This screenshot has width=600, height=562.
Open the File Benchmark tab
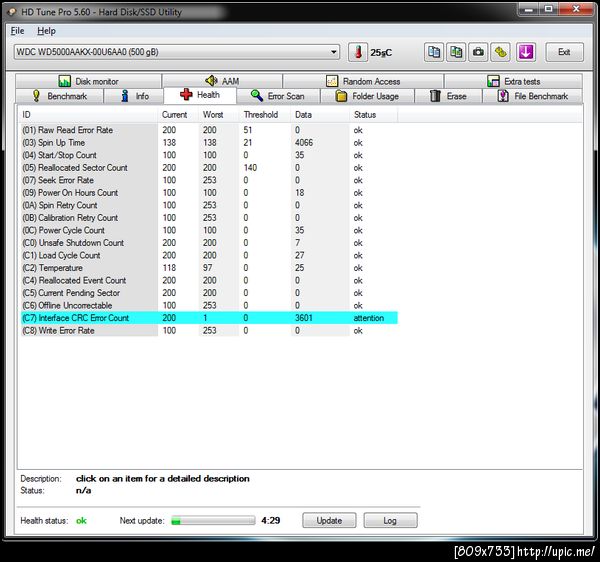pos(533,96)
